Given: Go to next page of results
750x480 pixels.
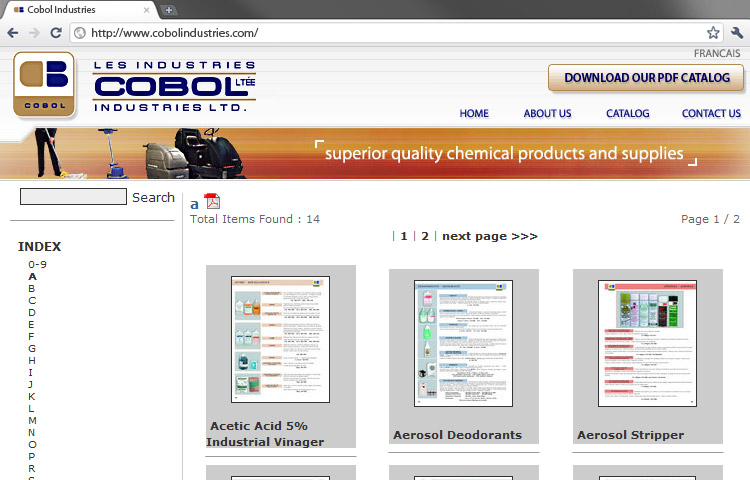Looking at the screenshot, I should coord(489,237).
